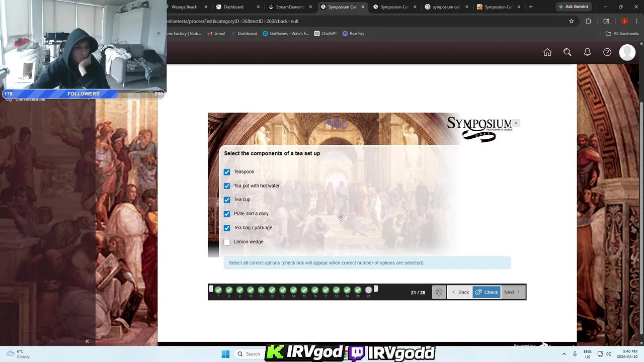Click the Next question button
Screen dimensions: 644x362
(513, 292)
